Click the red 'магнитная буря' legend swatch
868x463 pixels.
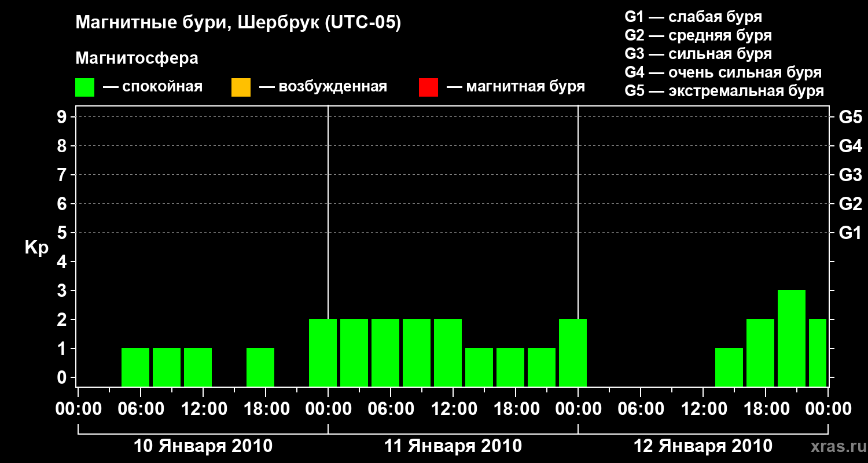(x=428, y=87)
